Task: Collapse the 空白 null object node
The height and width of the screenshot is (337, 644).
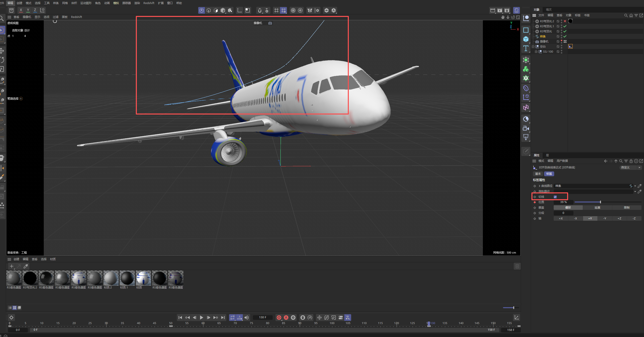Action: (533, 47)
